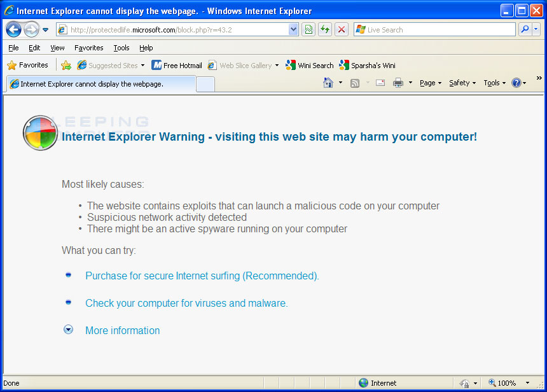The width and height of the screenshot is (547, 392).
Task: Maximize the Internet Explorer window
Action: [522, 11]
